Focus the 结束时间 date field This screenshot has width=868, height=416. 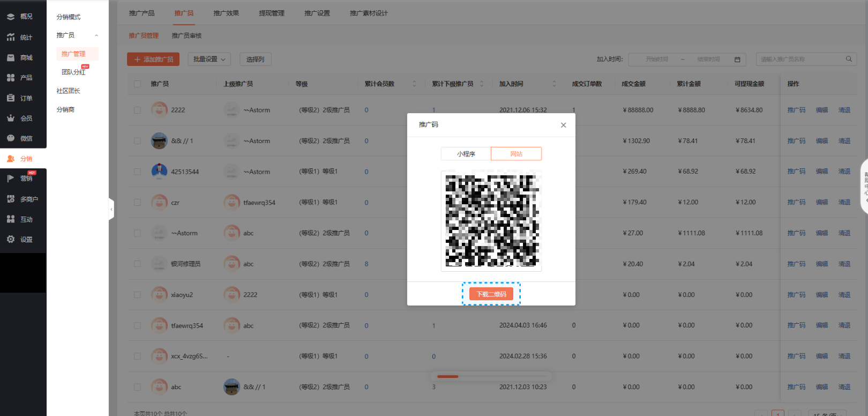click(x=708, y=60)
